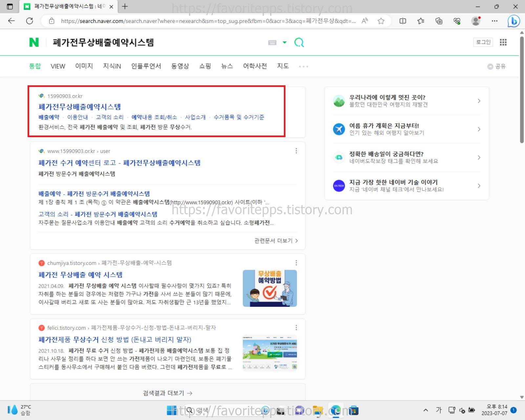
Task: Select the 통합 search tab
Action: click(x=35, y=66)
